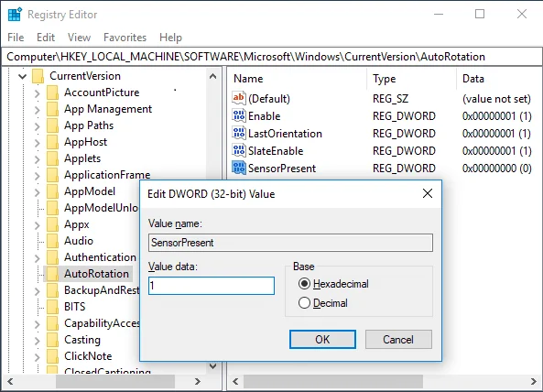Expand the AppHost key
This screenshot has width=543, height=392.
pyautogui.click(x=37, y=143)
